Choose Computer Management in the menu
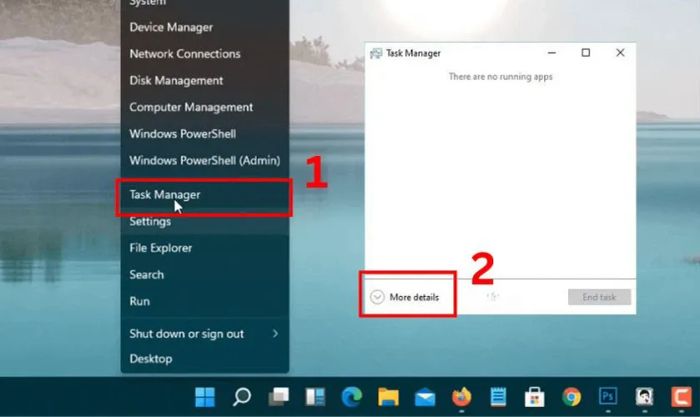This screenshot has width=700, height=417. click(x=204, y=107)
